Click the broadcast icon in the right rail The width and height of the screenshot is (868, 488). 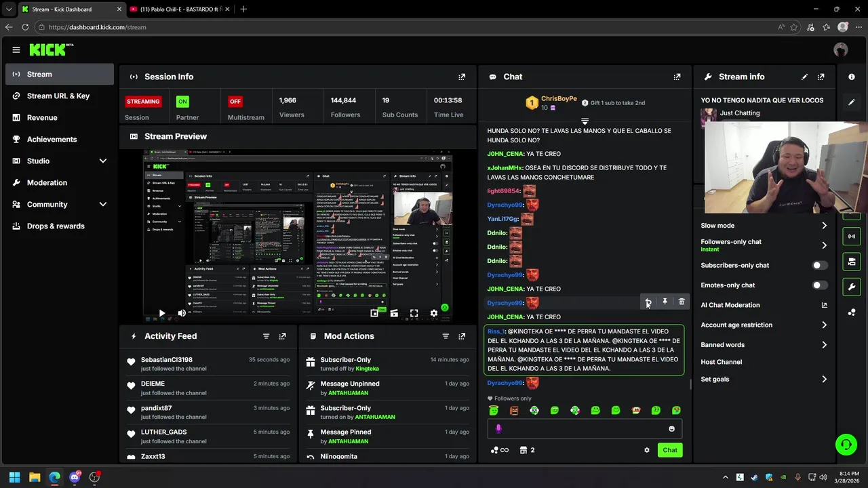[852, 237]
